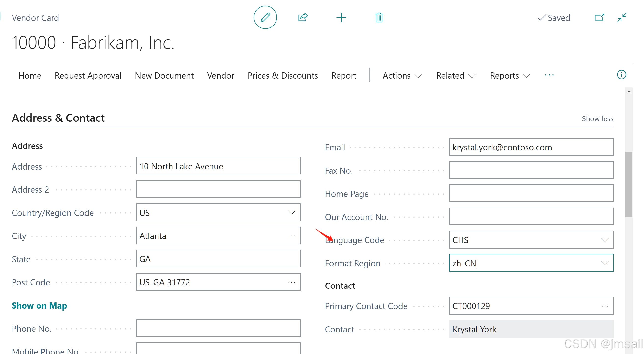
Task: Expand the Country/Region Code dropdown
Action: (291, 212)
